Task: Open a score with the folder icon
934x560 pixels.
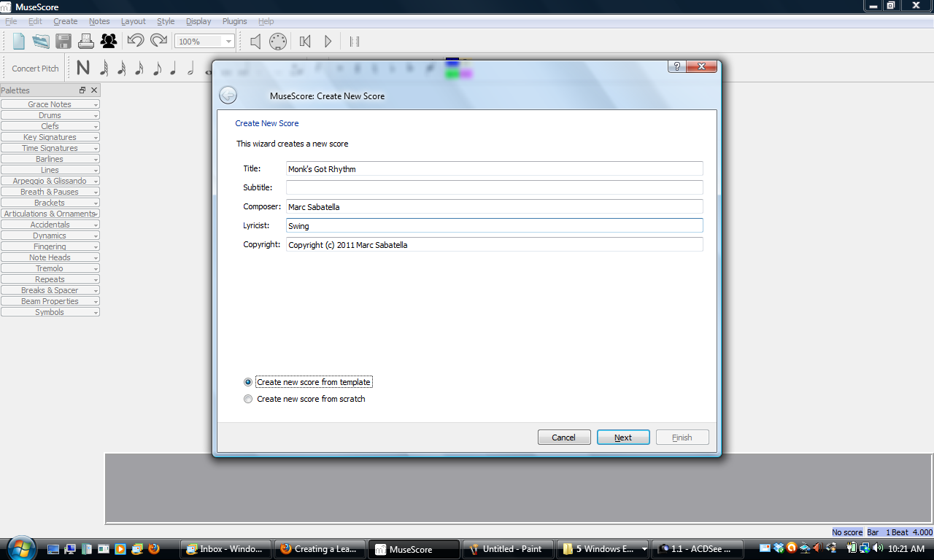Action: click(41, 42)
